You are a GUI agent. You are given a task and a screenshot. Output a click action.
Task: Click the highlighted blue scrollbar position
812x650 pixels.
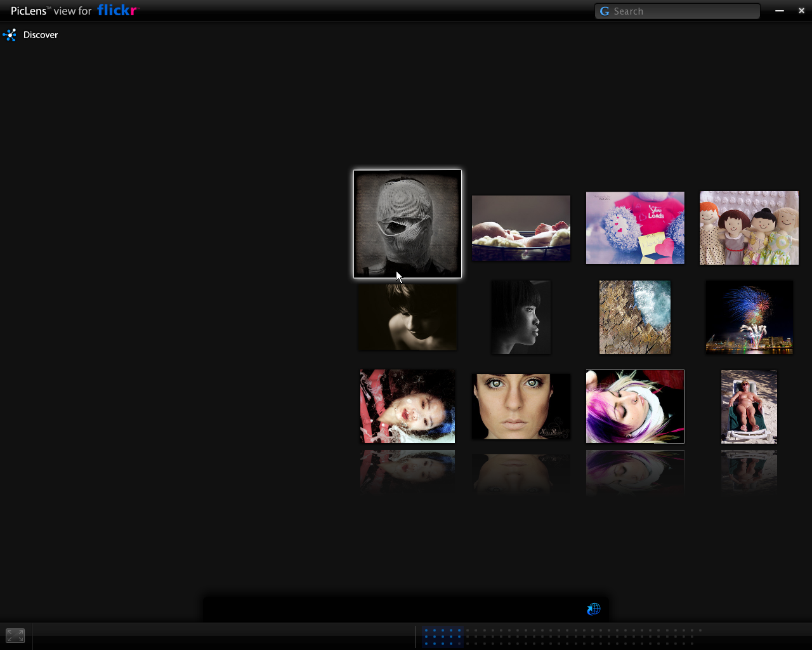coord(443,636)
